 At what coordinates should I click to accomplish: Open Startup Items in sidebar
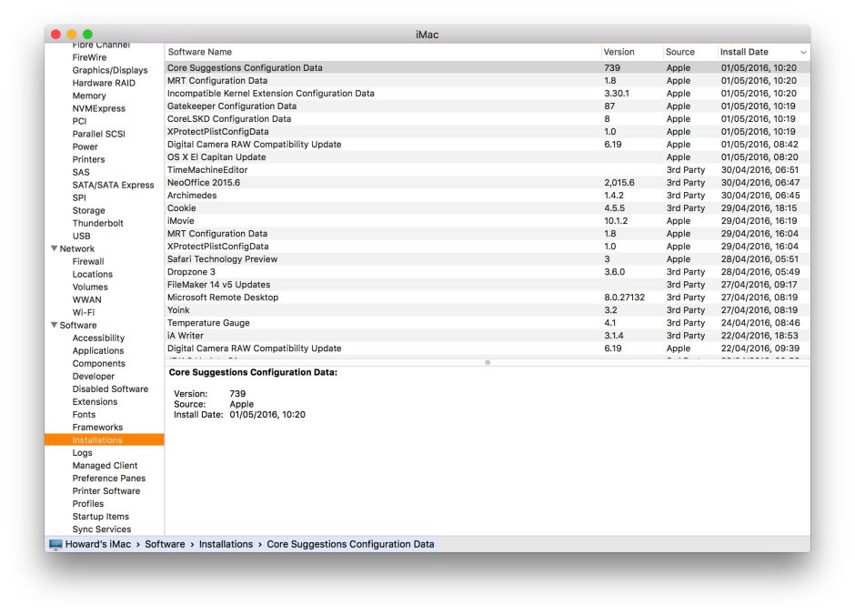[x=101, y=516]
